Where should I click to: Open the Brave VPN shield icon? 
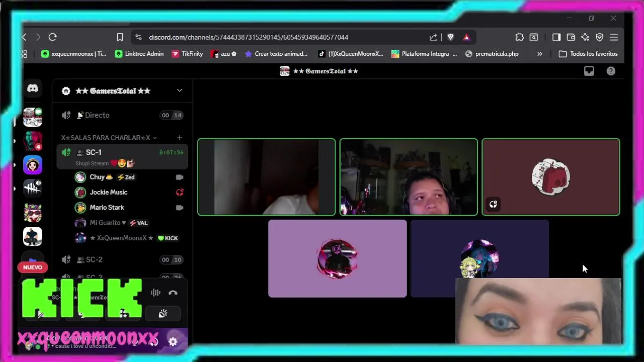pyautogui.click(x=600, y=37)
